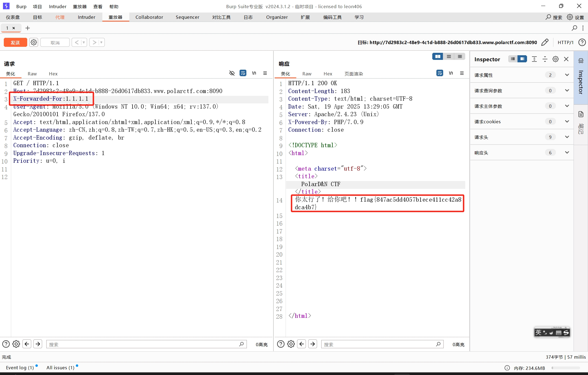Expand the 响应头 section in Inspector
588x375 pixels.
[x=567, y=153]
